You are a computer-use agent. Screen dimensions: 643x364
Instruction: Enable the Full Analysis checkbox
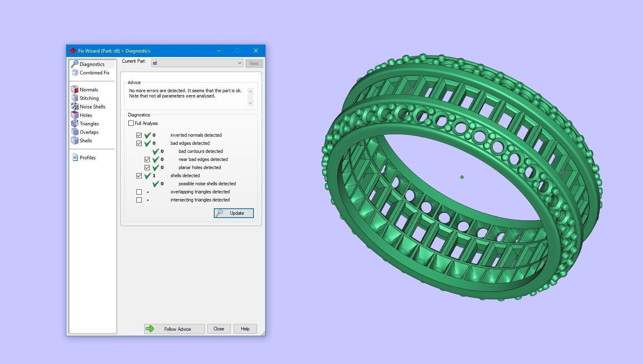(131, 123)
